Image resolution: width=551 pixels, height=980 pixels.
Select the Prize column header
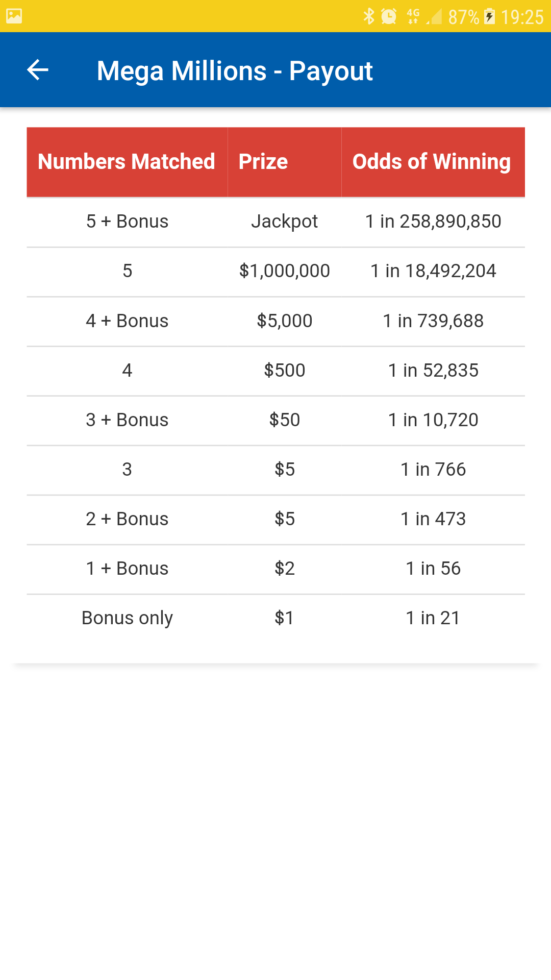click(263, 162)
